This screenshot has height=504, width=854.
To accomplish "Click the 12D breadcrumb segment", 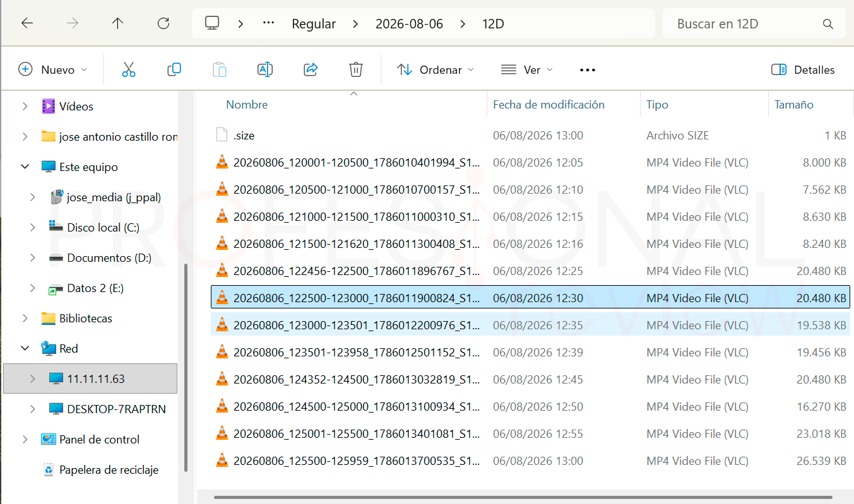I will tap(493, 24).
